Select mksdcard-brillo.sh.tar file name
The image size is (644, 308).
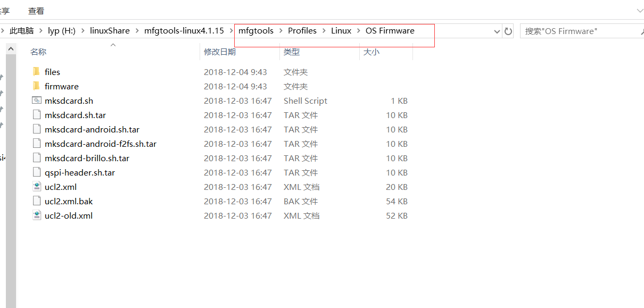point(87,158)
